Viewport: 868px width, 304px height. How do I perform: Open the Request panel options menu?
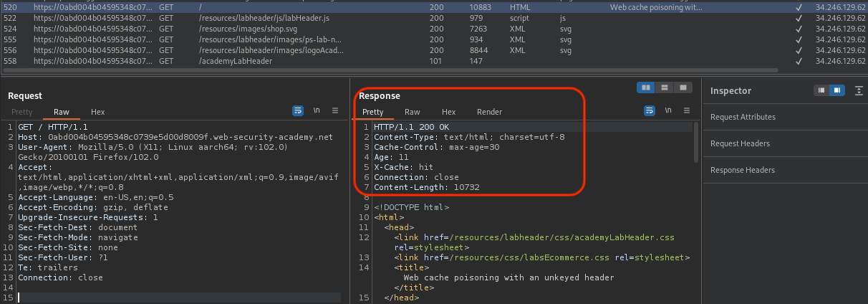[x=334, y=111]
